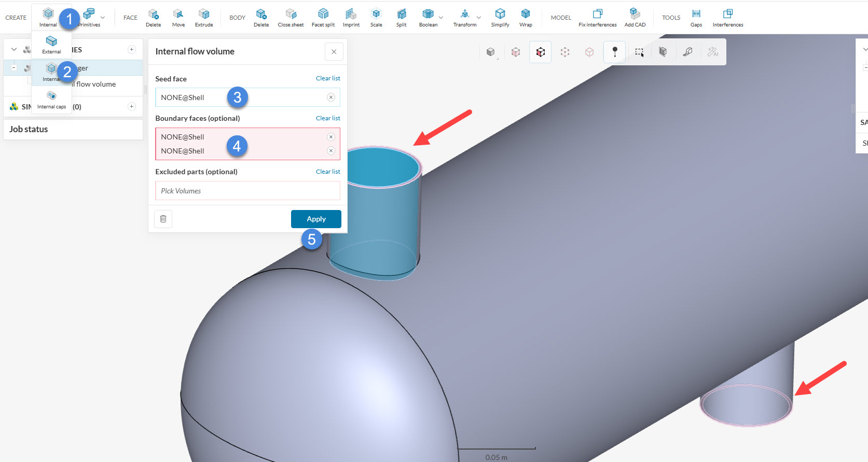The image size is (868, 462).
Task: Toggle the pin point selection mode
Action: (x=615, y=52)
